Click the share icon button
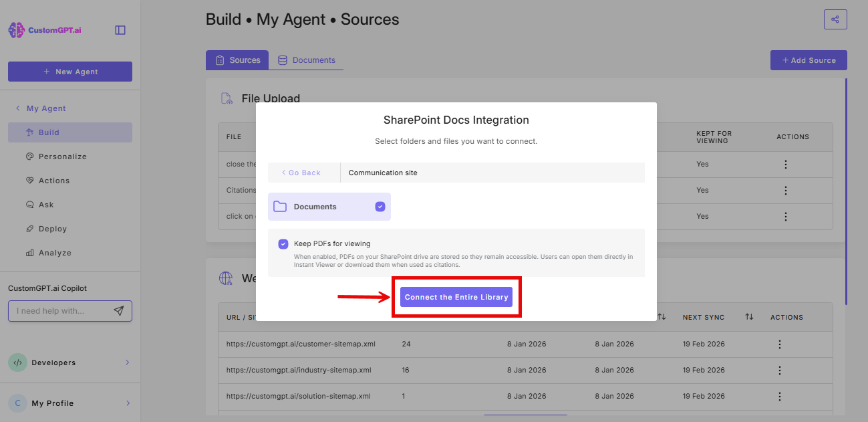Image resolution: width=868 pixels, height=422 pixels. pyautogui.click(x=835, y=19)
